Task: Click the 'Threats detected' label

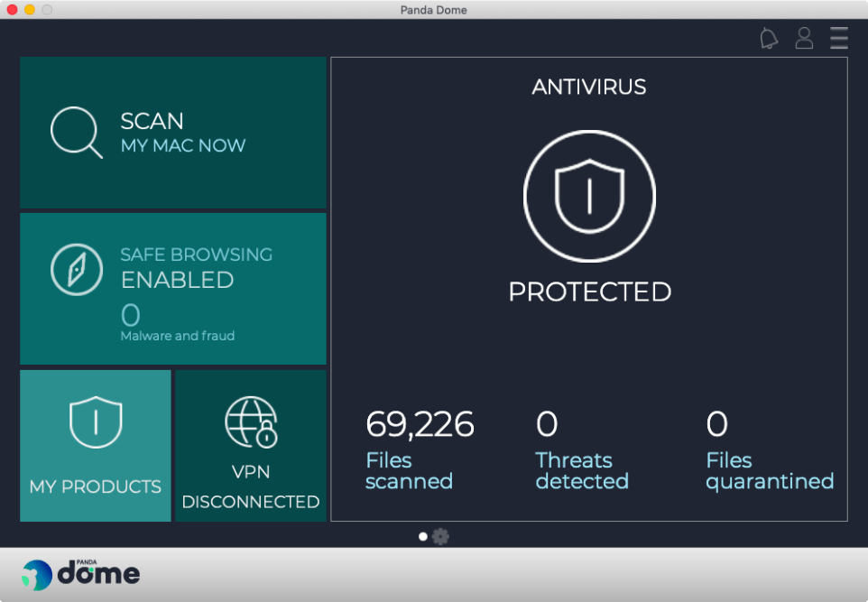Action: [582, 471]
